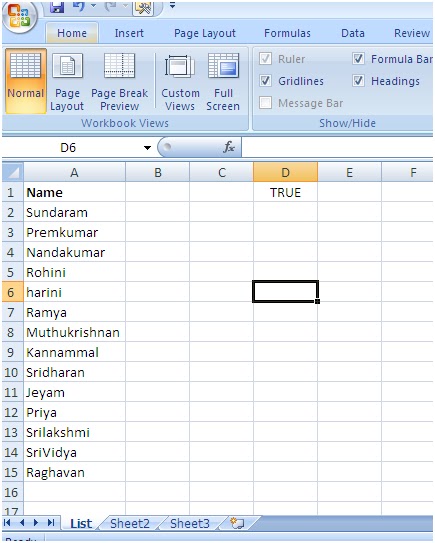Toggle the Formula Bar checkbox
This screenshot has height=543, width=435.
tap(358, 59)
